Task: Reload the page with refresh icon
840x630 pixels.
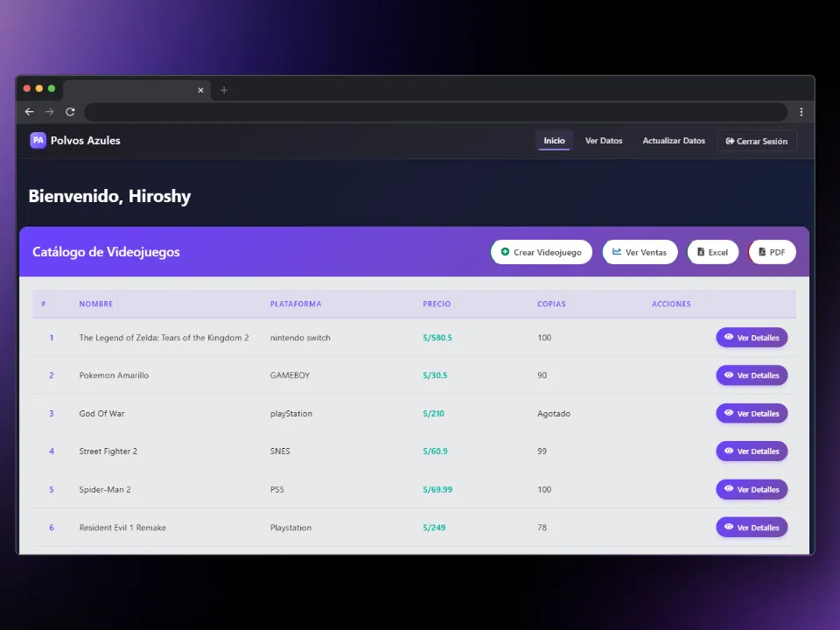Action: pyautogui.click(x=70, y=112)
